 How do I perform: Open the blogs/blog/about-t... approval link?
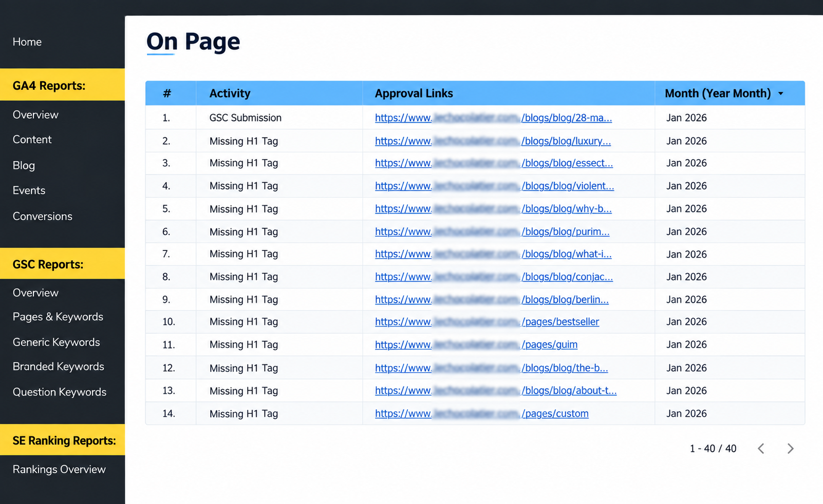click(496, 391)
